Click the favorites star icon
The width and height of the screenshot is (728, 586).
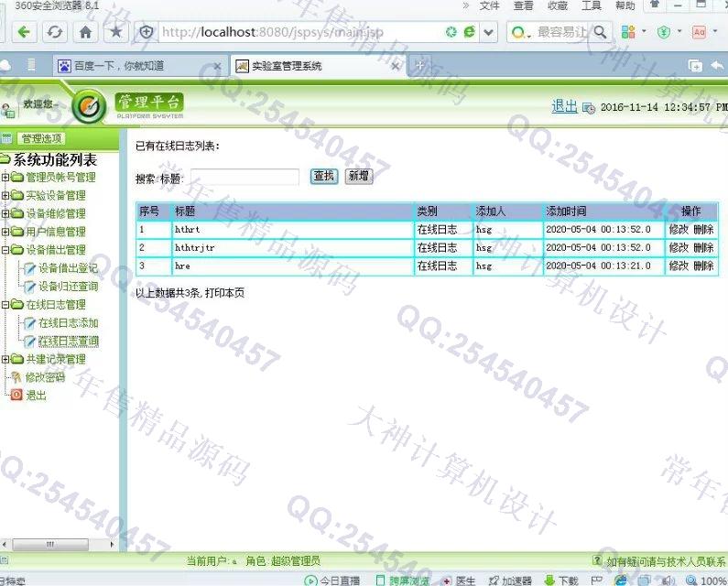coord(115,32)
